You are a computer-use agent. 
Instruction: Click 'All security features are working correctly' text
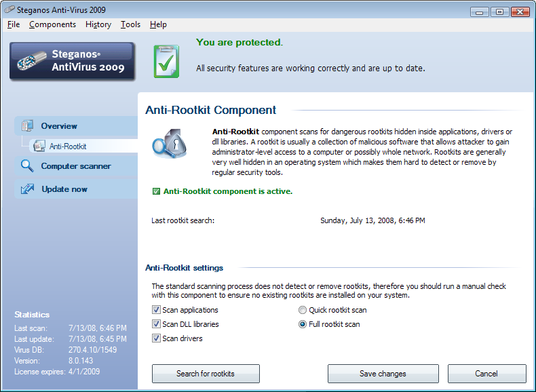pos(310,68)
